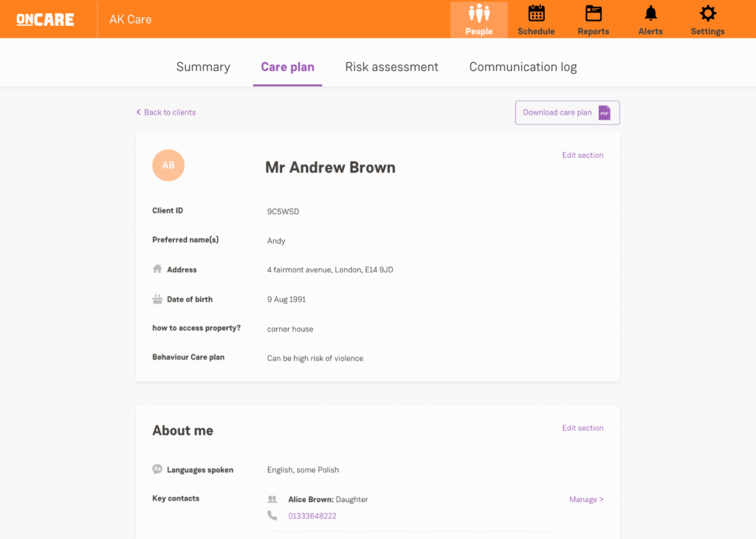Open the Alerts bell icon
Image resolution: width=756 pixels, height=539 pixels.
[x=650, y=13]
